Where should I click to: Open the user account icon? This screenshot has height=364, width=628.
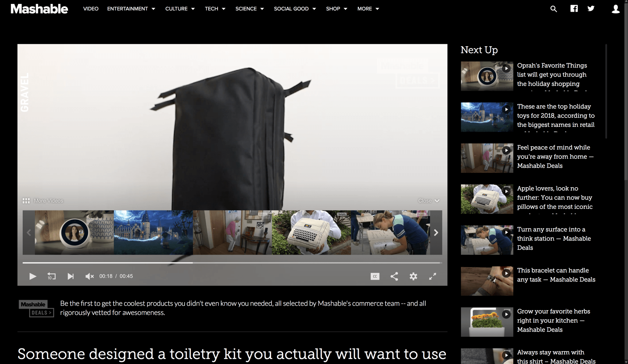pos(615,9)
